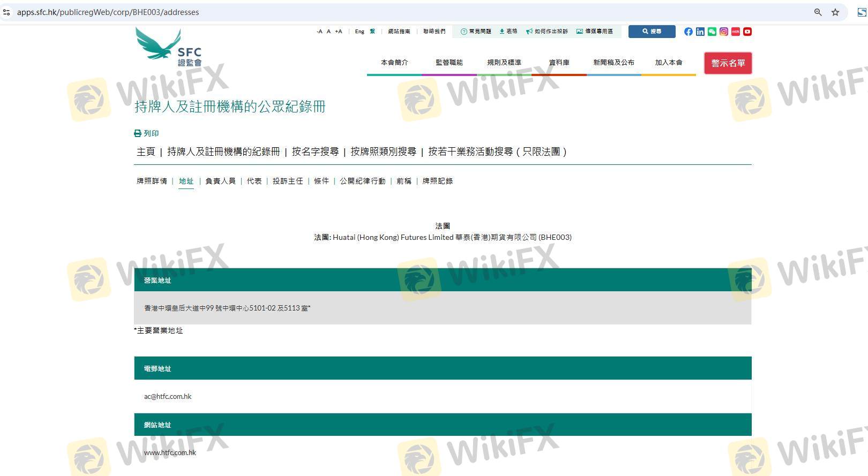Viewport: 868px width, 476px height.
Task: Switch to the 牌照詳情 tab
Action: (x=152, y=181)
